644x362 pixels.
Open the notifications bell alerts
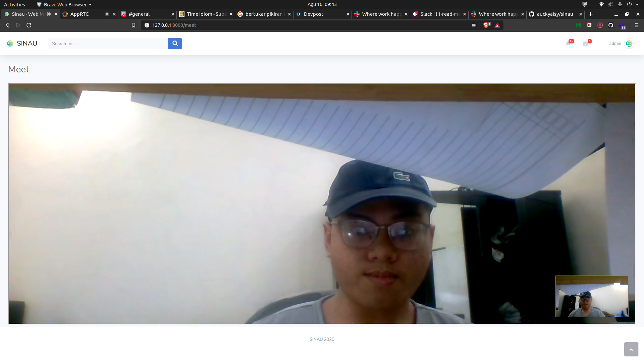[569, 43]
